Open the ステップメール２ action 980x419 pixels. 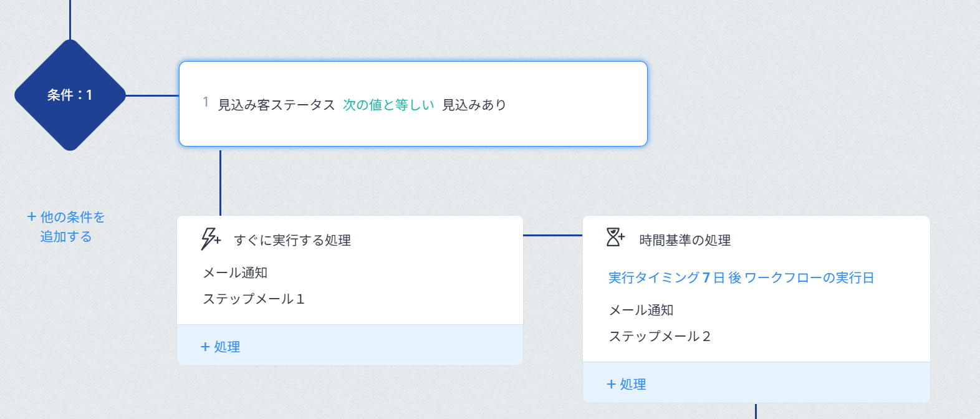point(660,337)
